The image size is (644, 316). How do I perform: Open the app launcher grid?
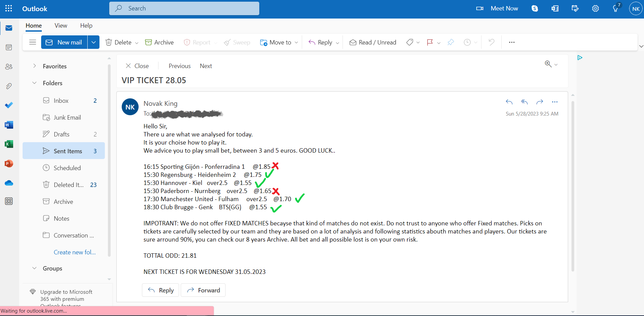click(x=9, y=9)
